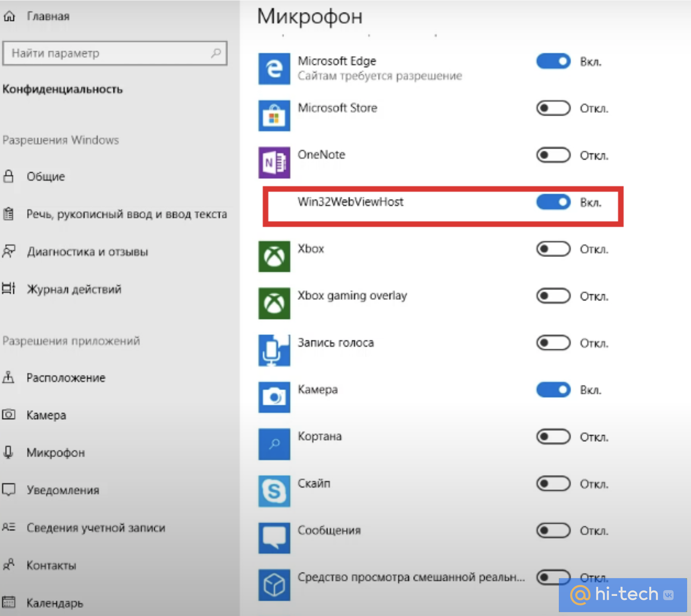Click the OneNote label
Screen dimensions: 691x616
click(321, 155)
